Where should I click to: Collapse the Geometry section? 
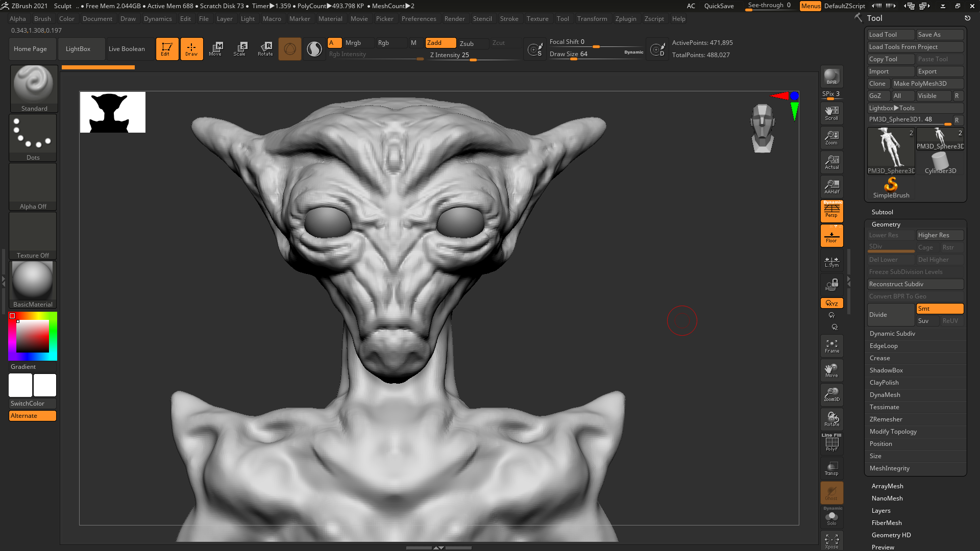(886, 224)
